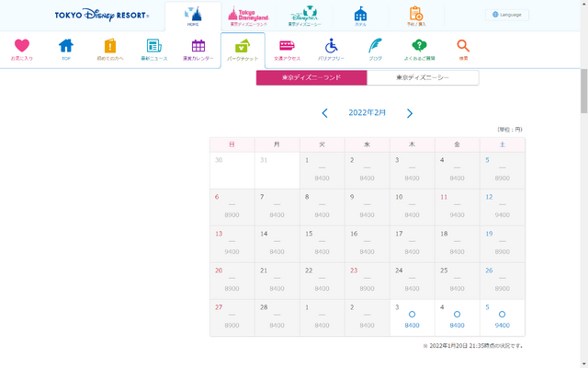The image size is (588, 368).
Task: Click February 23 holiday cell
Action: [367, 281]
